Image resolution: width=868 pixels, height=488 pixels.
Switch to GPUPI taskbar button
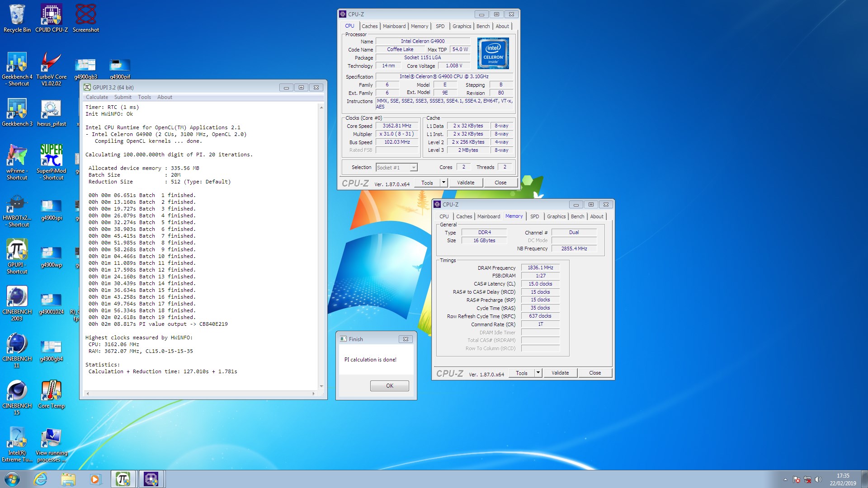pyautogui.click(x=123, y=479)
